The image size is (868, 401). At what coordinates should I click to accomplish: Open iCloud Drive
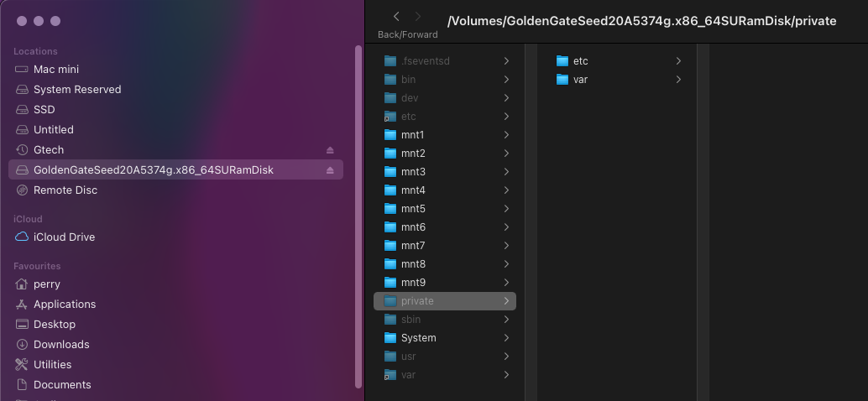[x=176, y=237]
